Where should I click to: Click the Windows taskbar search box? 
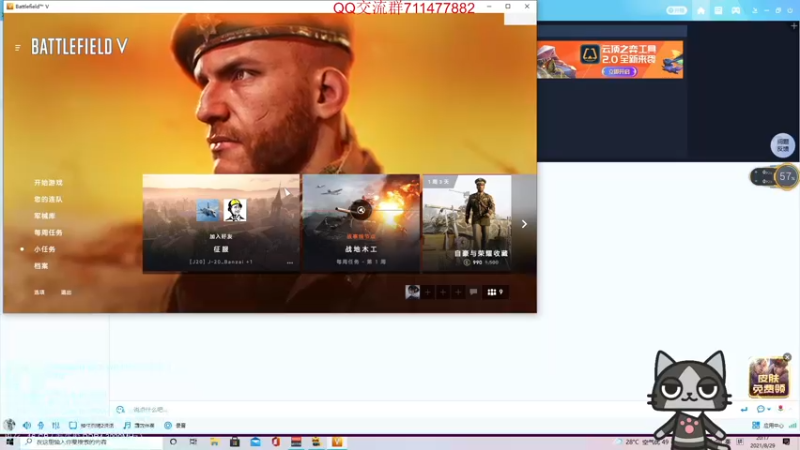pyautogui.click(x=92, y=442)
